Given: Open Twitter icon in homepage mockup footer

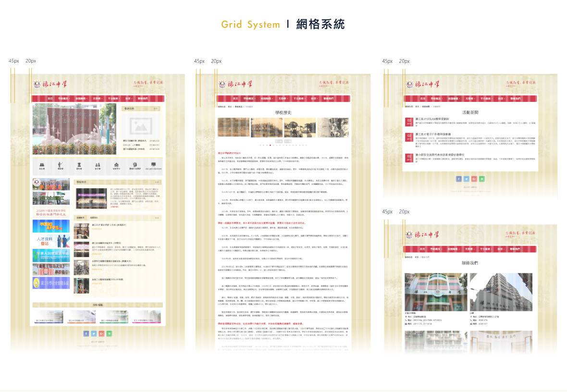Looking at the screenshot, I should click(94, 333).
